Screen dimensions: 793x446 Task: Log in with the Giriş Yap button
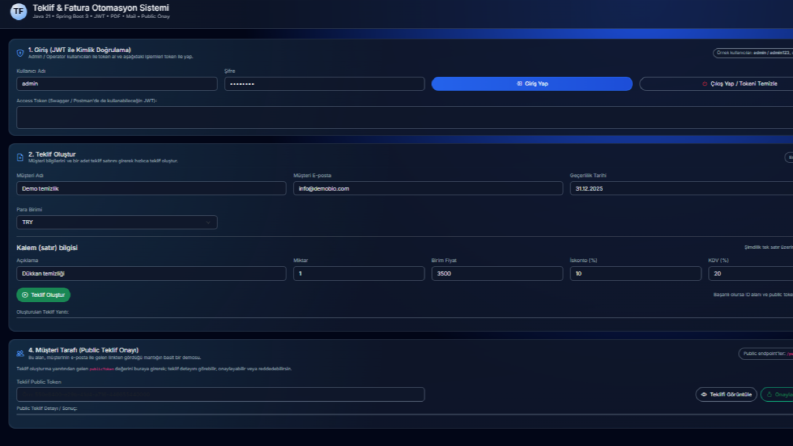pyautogui.click(x=532, y=84)
